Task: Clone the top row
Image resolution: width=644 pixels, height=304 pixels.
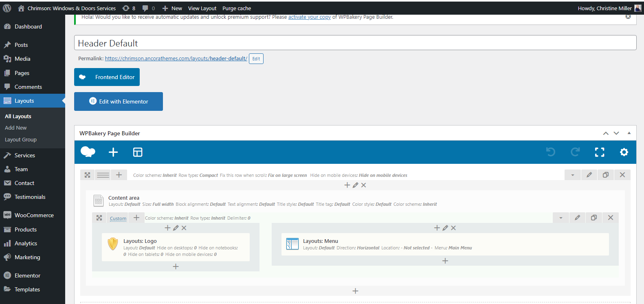Action: pos(606,175)
